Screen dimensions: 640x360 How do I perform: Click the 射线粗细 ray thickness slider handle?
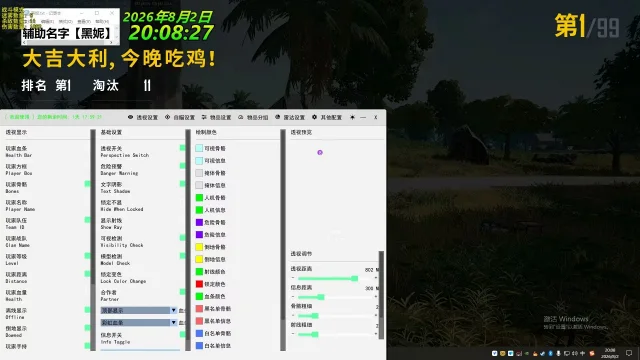click(315, 334)
